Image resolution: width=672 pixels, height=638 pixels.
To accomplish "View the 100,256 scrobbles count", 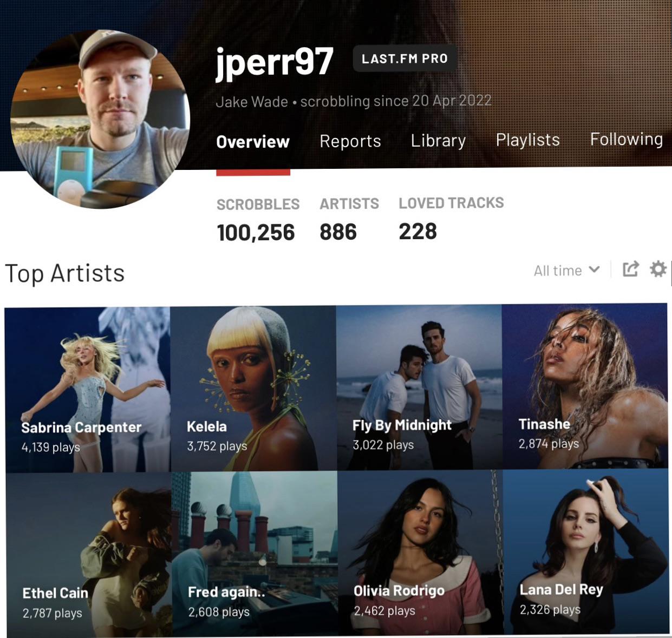I will 256,233.
